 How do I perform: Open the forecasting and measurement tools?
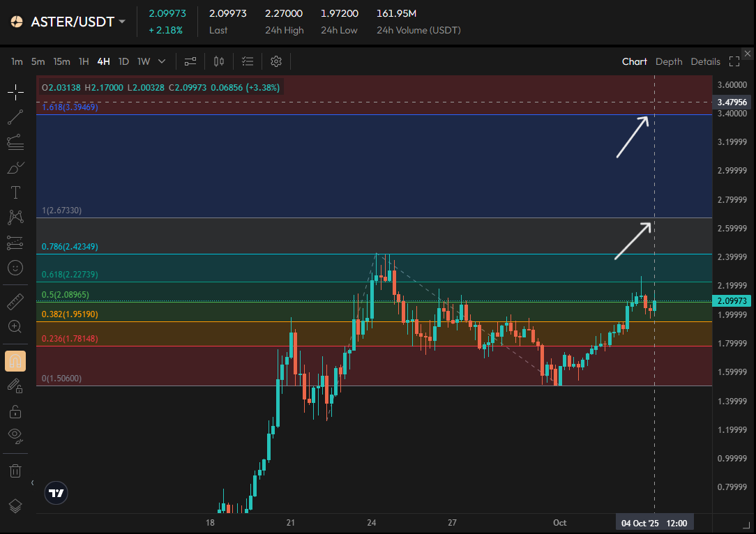[15, 243]
